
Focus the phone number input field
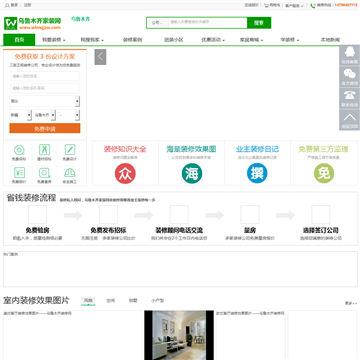tap(45, 88)
